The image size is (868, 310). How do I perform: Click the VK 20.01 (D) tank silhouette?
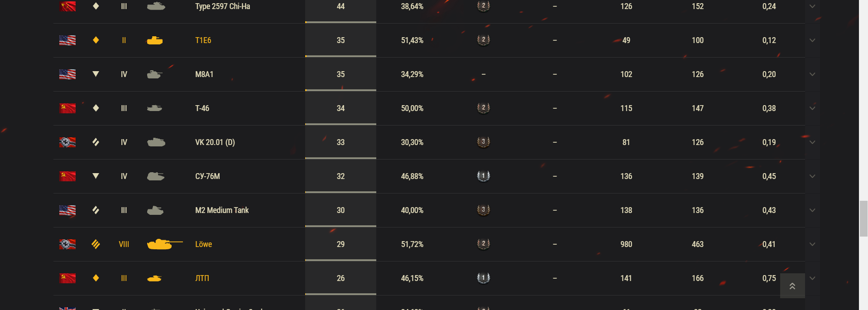[x=156, y=142]
